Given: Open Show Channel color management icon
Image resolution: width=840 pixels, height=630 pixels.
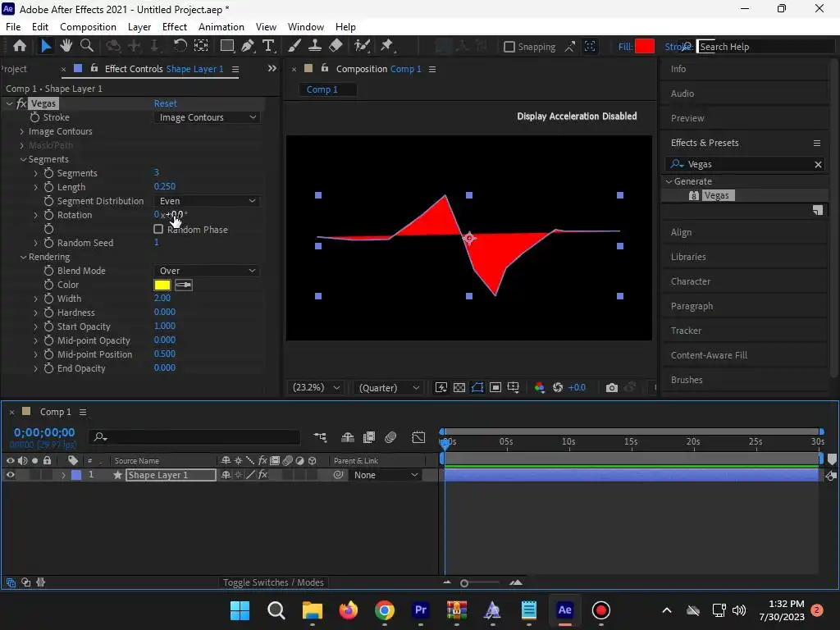Looking at the screenshot, I should pos(540,387).
